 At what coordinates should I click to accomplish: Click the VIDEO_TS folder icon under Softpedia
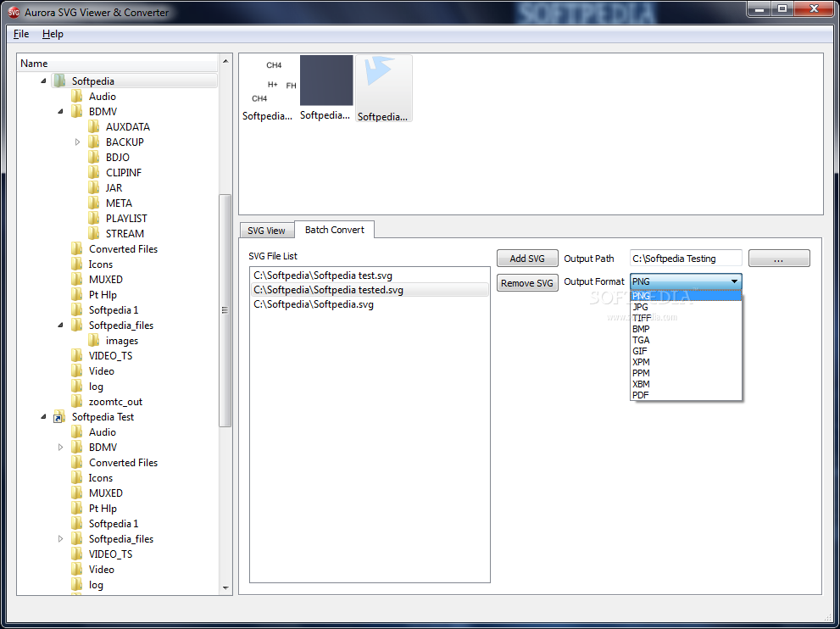point(76,356)
